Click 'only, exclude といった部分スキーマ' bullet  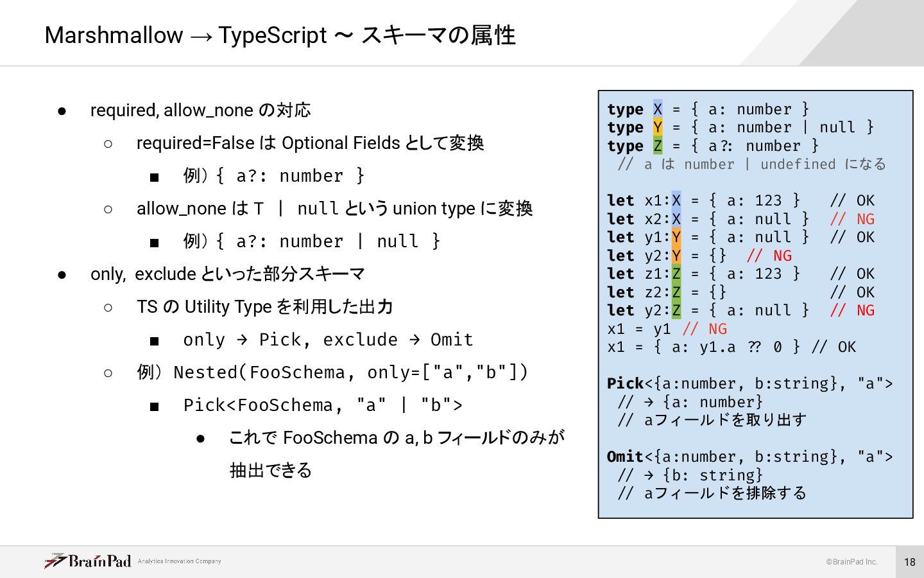228,274
